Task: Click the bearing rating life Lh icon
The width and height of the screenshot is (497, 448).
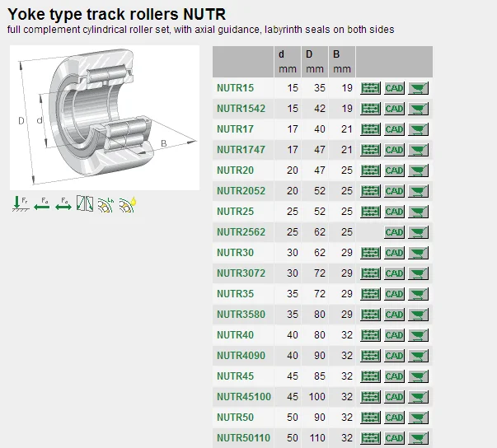Action: tap(105, 204)
